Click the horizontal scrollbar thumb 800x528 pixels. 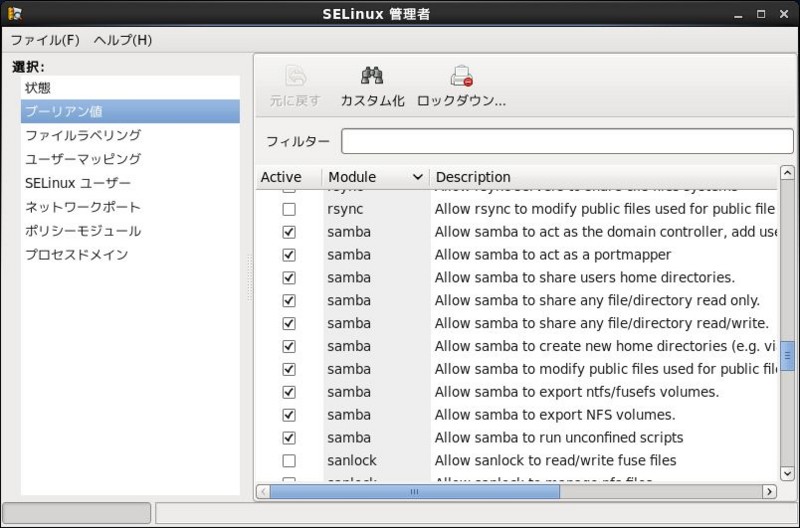click(x=415, y=492)
